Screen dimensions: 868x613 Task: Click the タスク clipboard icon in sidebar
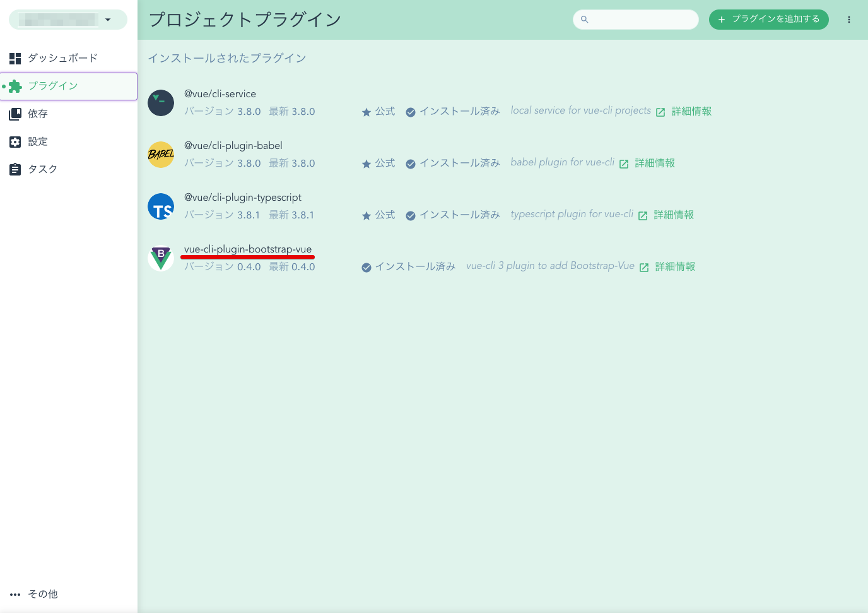pyautogui.click(x=15, y=169)
